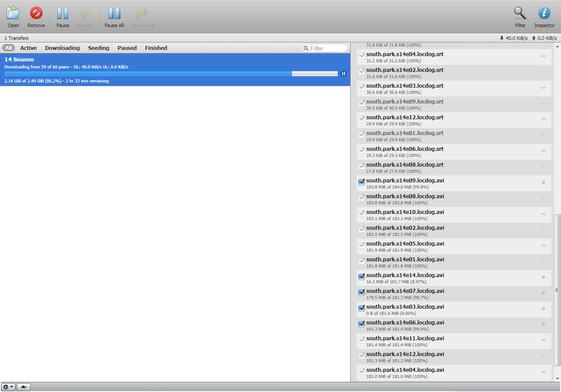Image resolution: width=561 pixels, height=392 pixels.
Task: Change priority of south.park.s14e07.locdog.avi
Action: tap(543, 293)
